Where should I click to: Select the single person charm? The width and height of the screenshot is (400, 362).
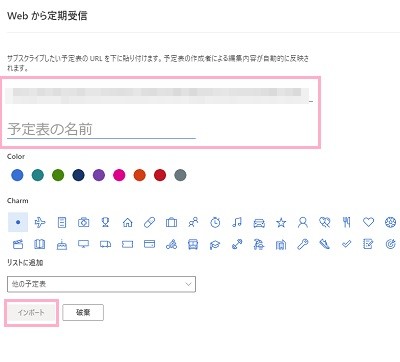(303, 222)
